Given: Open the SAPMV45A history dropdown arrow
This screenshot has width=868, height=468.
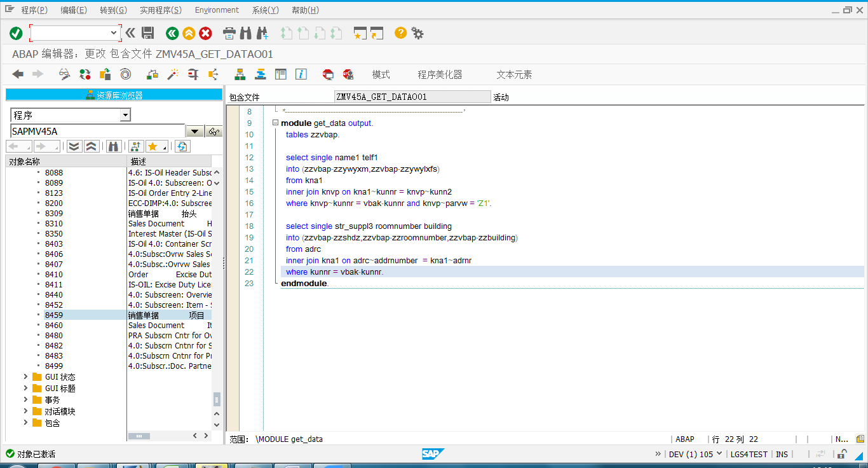Looking at the screenshot, I should 194,132.
